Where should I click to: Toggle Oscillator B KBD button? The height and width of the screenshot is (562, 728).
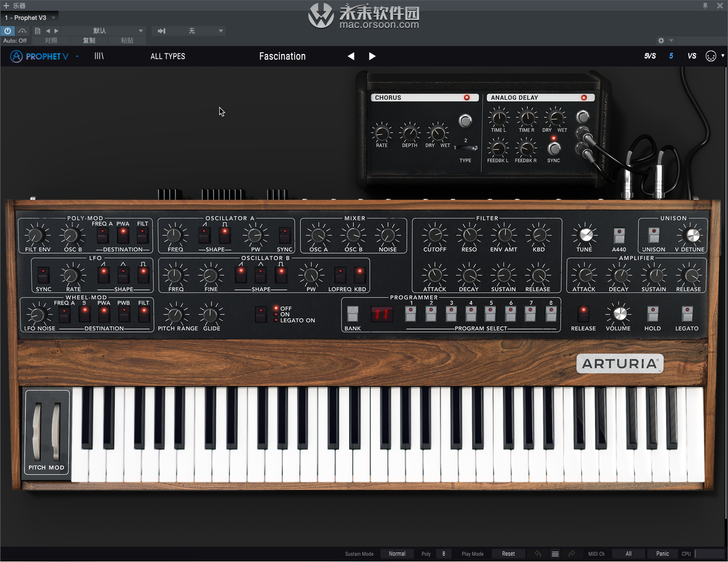[x=360, y=275]
